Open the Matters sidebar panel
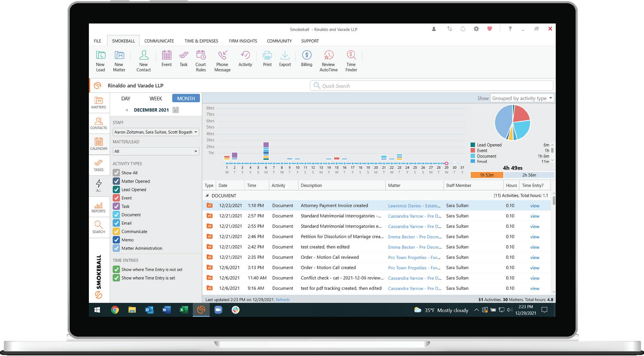The width and height of the screenshot is (644, 356). pyautogui.click(x=99, y=103)
